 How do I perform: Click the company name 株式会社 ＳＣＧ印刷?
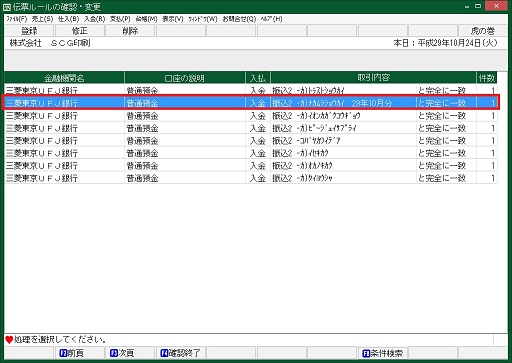click(x=50, y=43)
